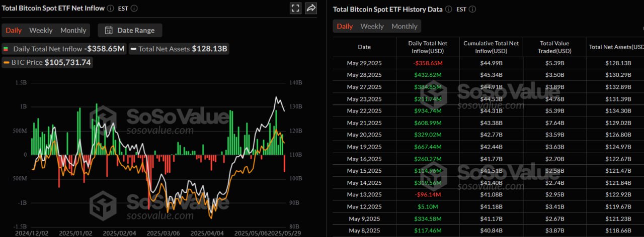Click EST info icon in the History Data header
This screenshot has height=237, width=644.
(472, 9)
